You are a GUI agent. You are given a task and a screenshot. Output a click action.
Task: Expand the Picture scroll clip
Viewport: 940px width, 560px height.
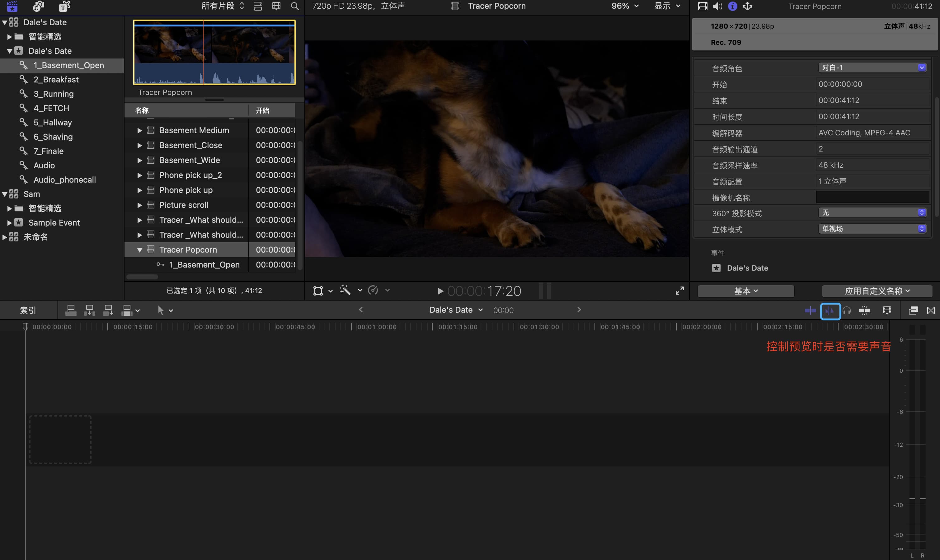pyautogui.click(x=139, y=205)
